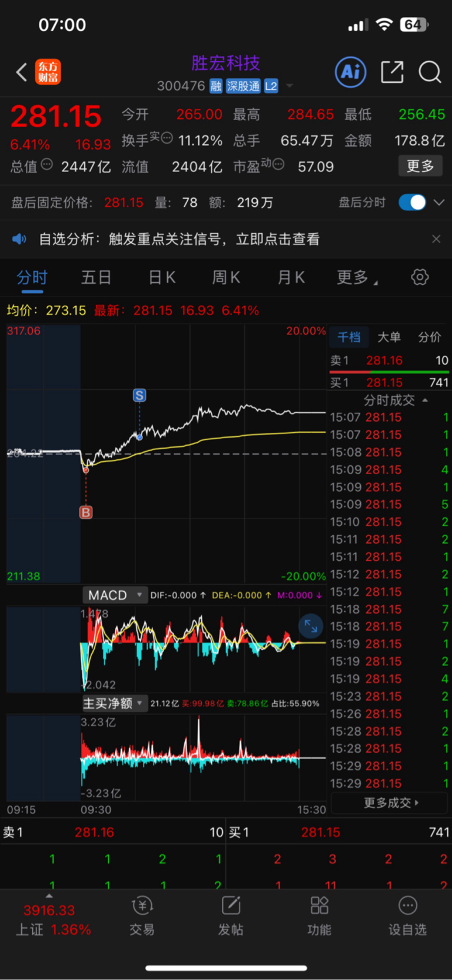The width and height of the screenshot is (452, 980).
Task: Select the 千档 order book tab
Action: click(349, 337)
